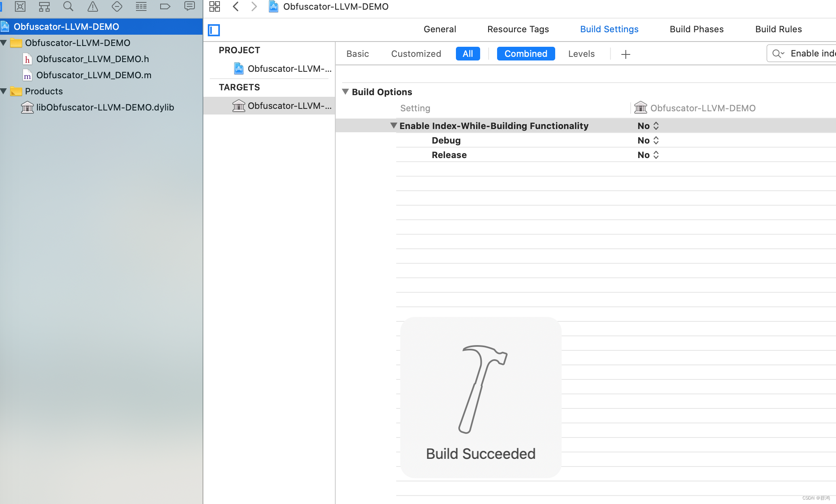Switch to the General tab
Screen dimensions: 836x504
(439, 29)
